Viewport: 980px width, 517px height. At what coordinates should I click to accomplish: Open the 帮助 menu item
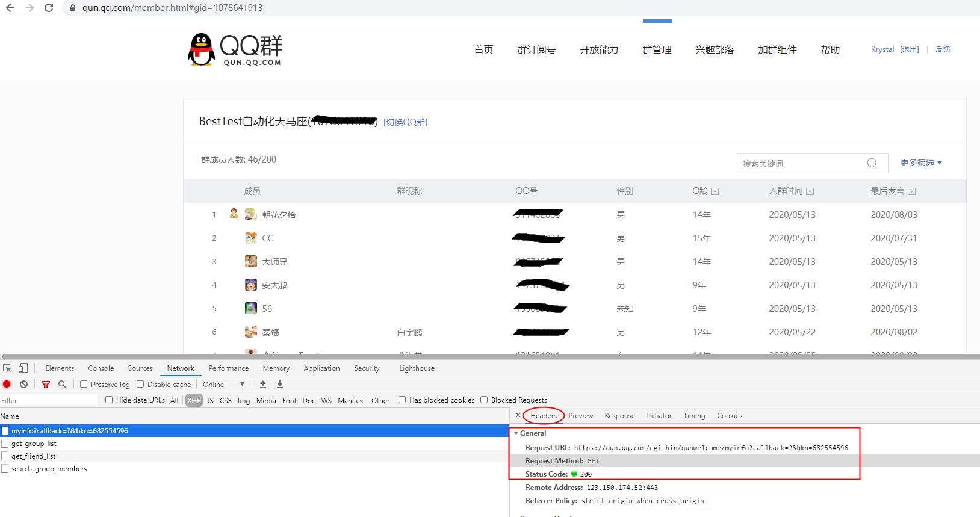coord(830,49)
